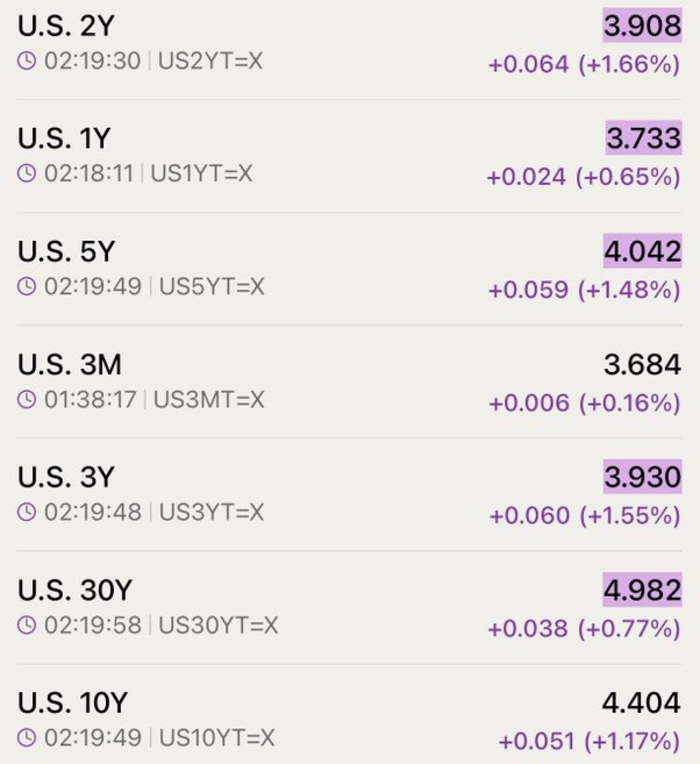Select the U.S. 3M title

pos(70,364)
